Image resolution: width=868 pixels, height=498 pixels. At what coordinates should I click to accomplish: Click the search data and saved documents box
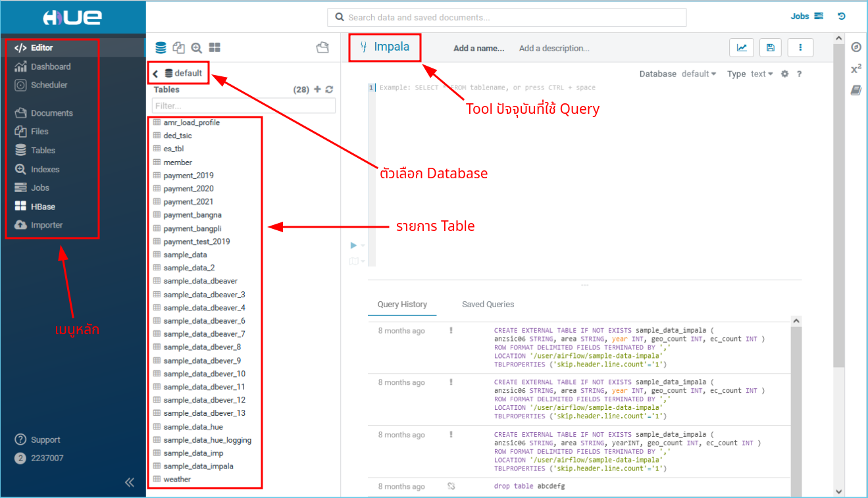pyautogui.click(x=507, y=18)
